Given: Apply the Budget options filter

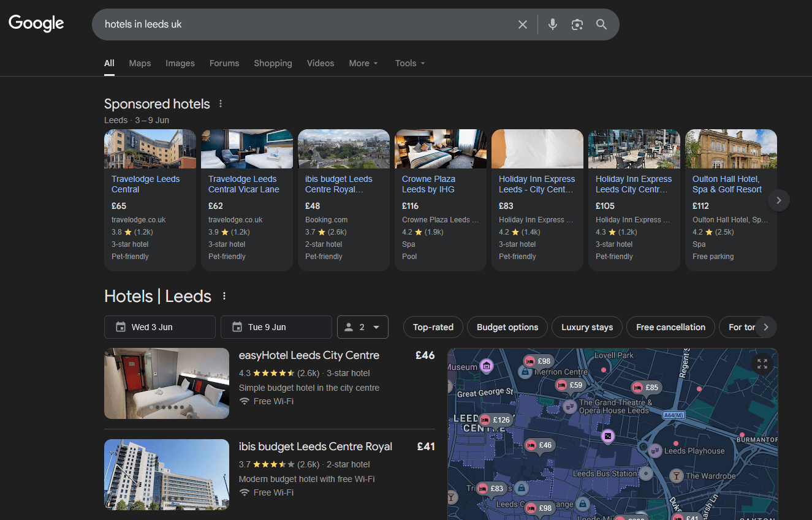Looking at the screenshot, I should 507,327.
